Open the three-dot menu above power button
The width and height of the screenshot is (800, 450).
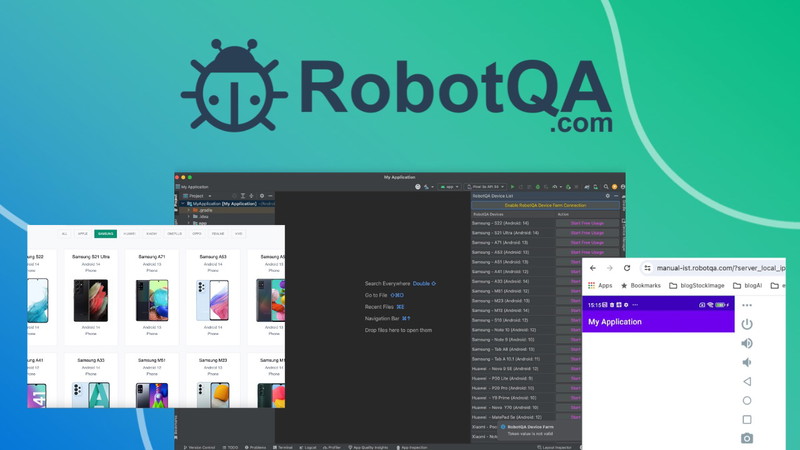pos(747,305)
